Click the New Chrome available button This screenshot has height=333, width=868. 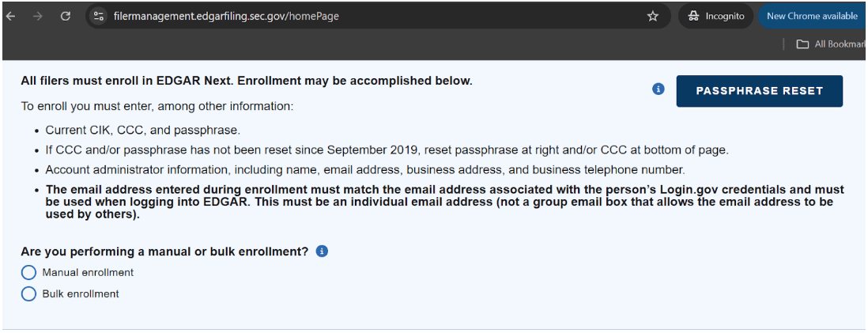812,16
